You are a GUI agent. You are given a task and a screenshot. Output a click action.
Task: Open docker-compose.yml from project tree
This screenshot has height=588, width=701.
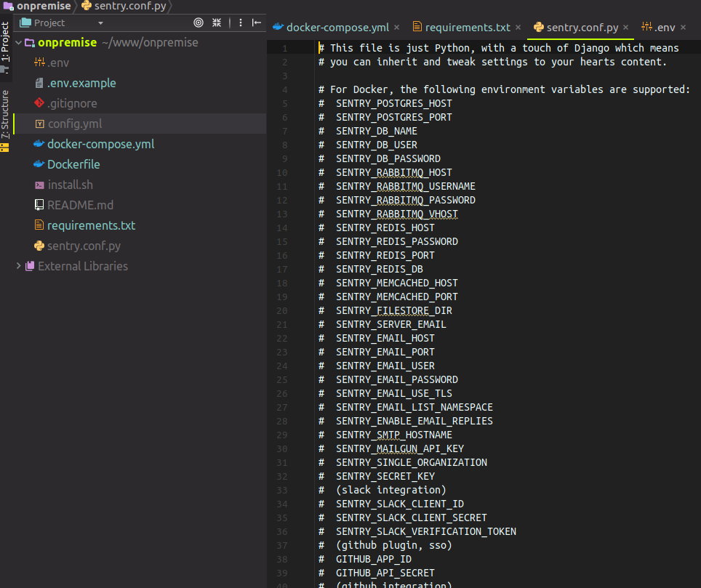[100, 145]
